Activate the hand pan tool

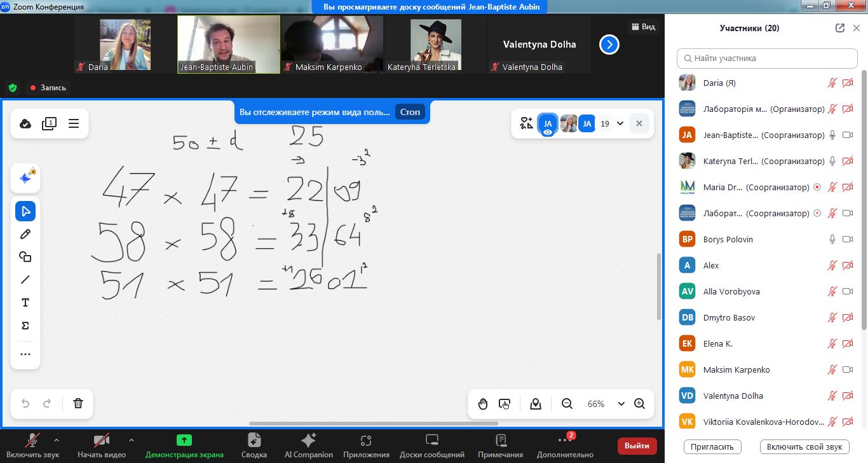click(x=483, y=404)
